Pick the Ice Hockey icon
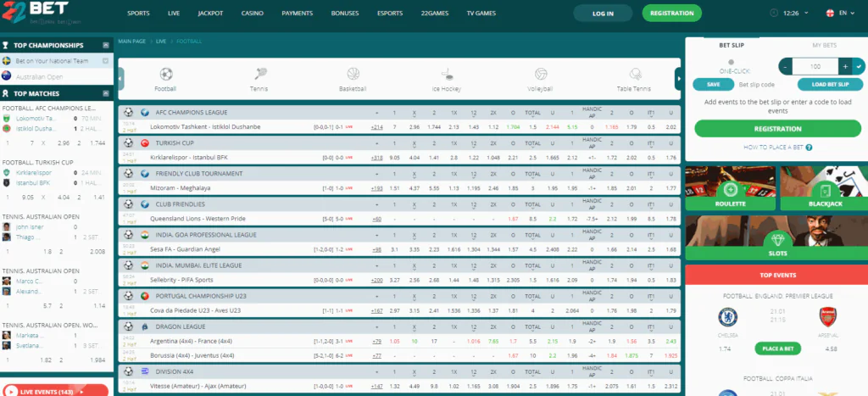The image size is (868, 396). point(447,75)
